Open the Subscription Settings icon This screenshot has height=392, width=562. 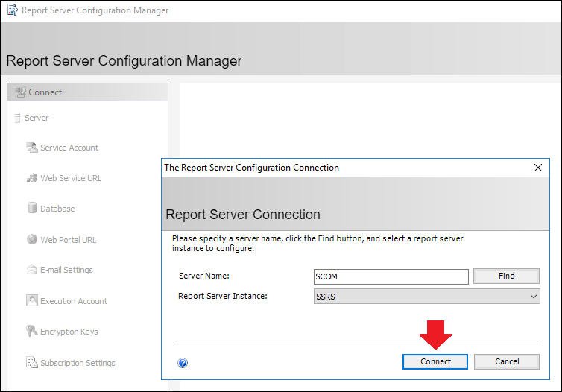[x=32, y=363]
